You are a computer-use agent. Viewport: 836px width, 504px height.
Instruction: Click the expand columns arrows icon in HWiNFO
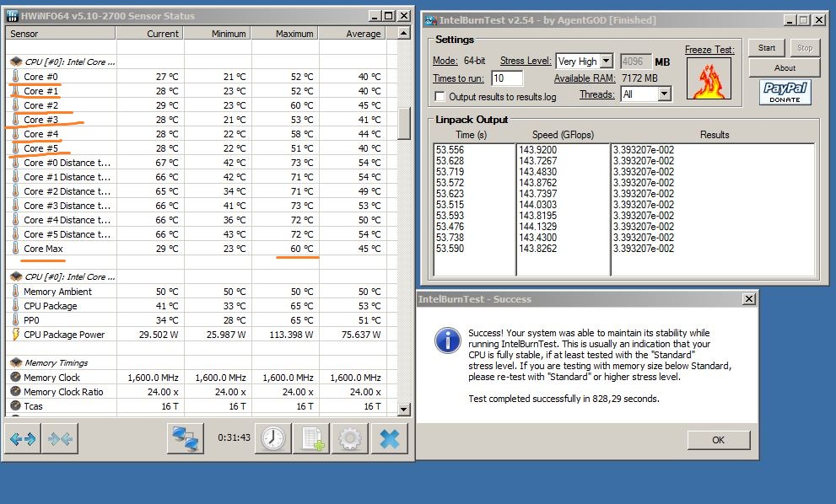(x=23, y=438)
